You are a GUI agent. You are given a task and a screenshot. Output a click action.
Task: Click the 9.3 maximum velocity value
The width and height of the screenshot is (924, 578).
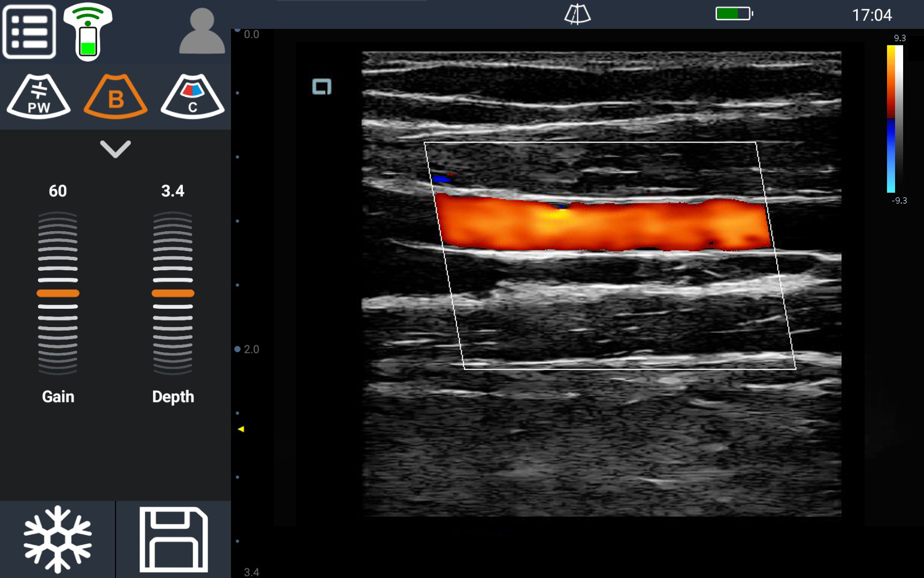pos(900,38)
